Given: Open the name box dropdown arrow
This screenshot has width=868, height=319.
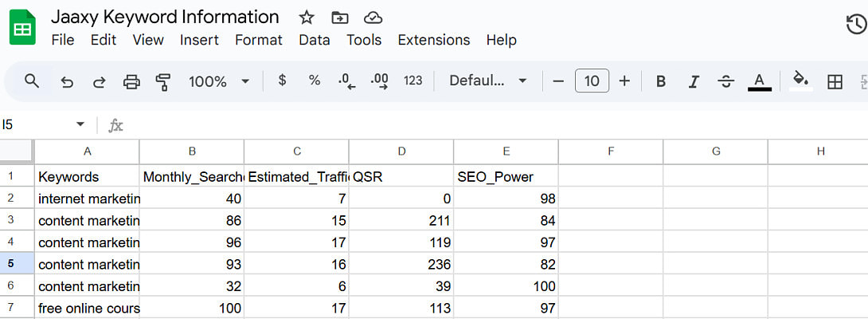Looking at the screenshot, I should click(x=80, y=125).
